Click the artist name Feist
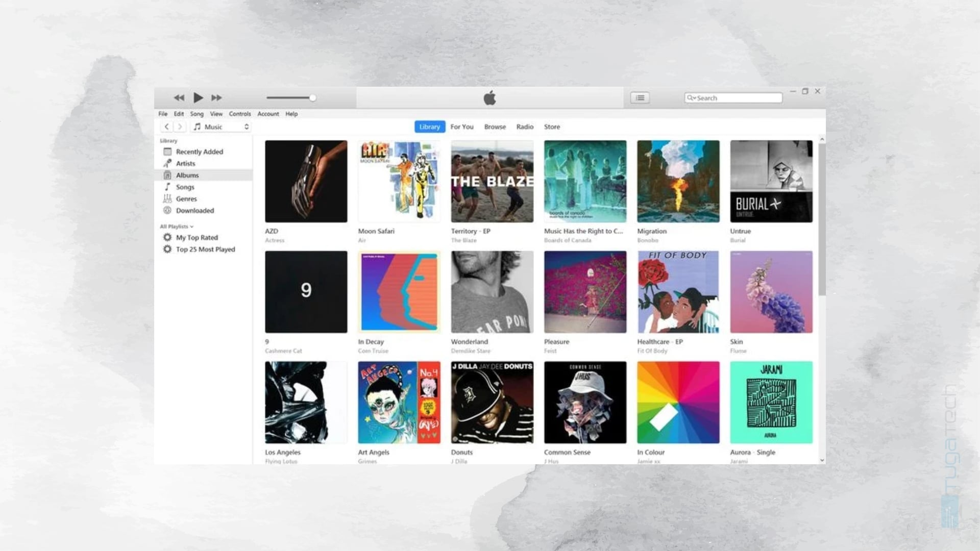This screenshot has width=980, height=551. click(x=550, y=351)
